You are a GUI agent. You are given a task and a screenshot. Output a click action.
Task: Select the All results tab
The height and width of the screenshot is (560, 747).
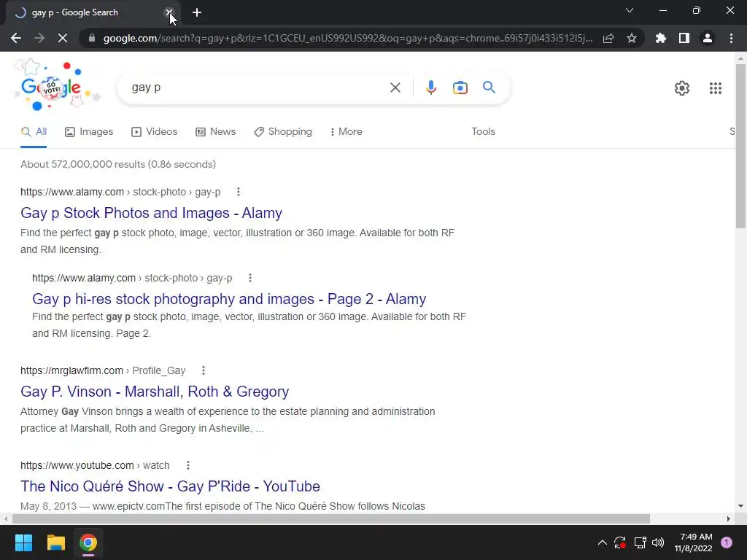(34, 132)
